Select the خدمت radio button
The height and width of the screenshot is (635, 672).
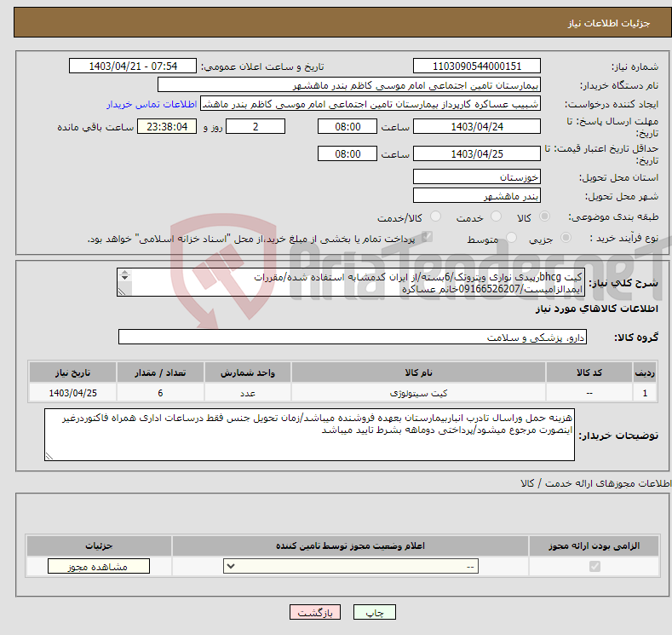tap(496, 216)
